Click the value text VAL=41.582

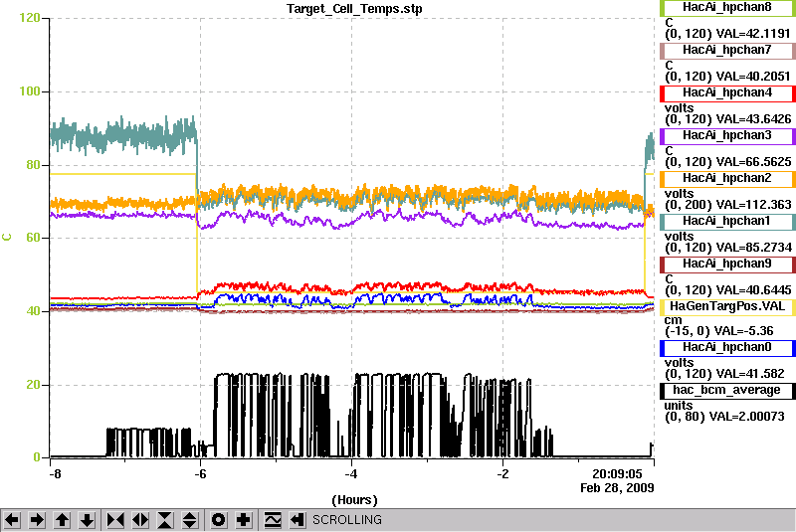click(x=750, y=374)
